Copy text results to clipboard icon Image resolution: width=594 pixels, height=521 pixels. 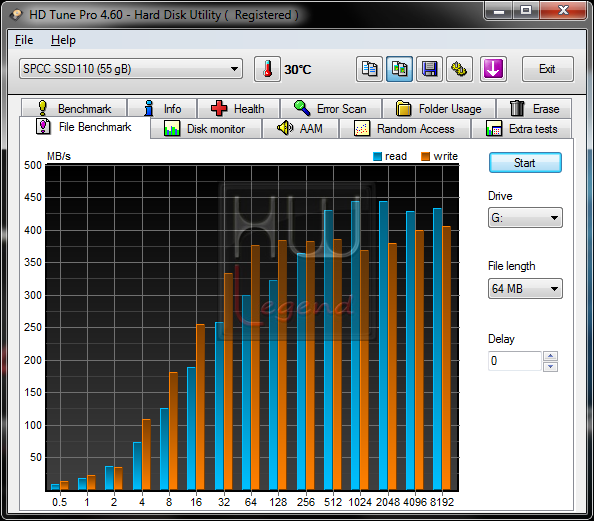coord(369,69)
